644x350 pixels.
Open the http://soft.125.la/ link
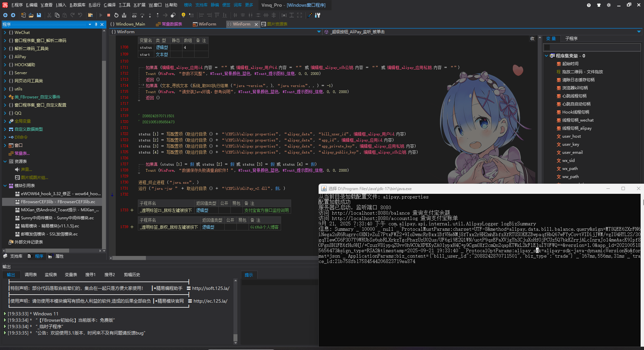pyautogui.click(x=211, y=288)
